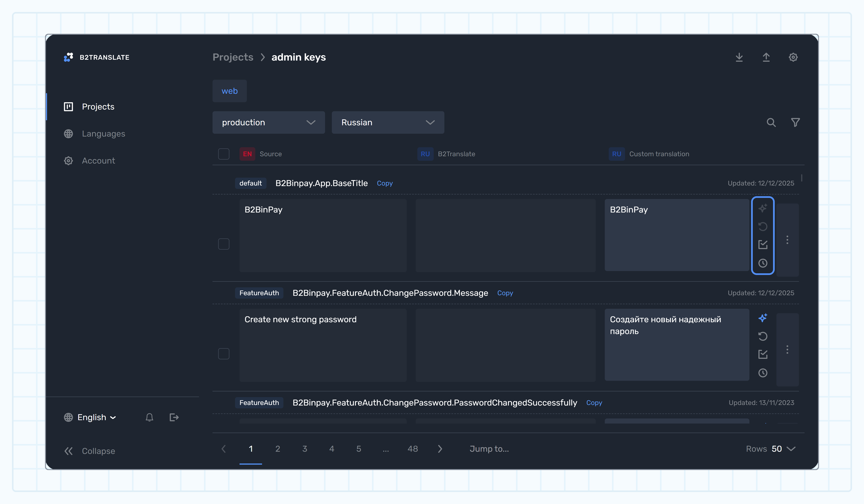Click the upload icon in header
This screenshot has height=504, width=864.
pyautogui.click(x=766, y=57)
